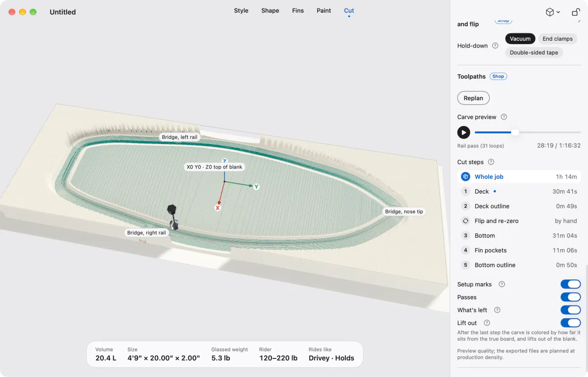The image size is (588, 377).
Task: Click the Setup marks help icon
Action: point(501,284)
